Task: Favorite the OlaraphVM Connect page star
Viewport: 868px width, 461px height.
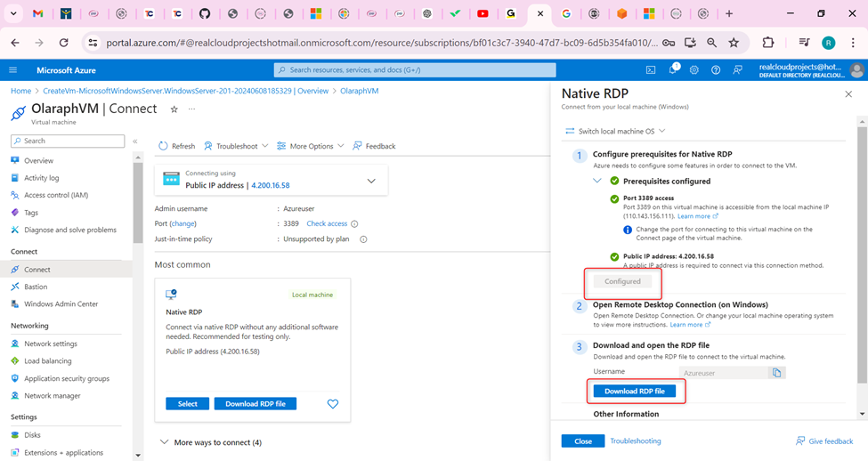Action: [174, 109]
